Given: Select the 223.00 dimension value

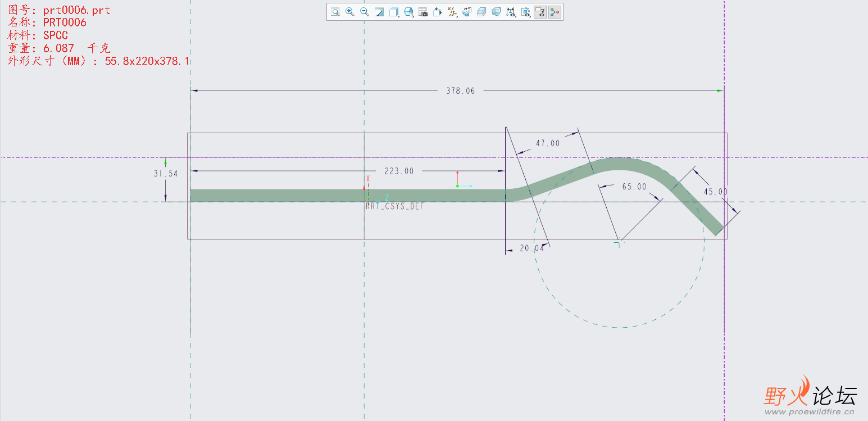Looking at the screenshot, I should (399, 171).
